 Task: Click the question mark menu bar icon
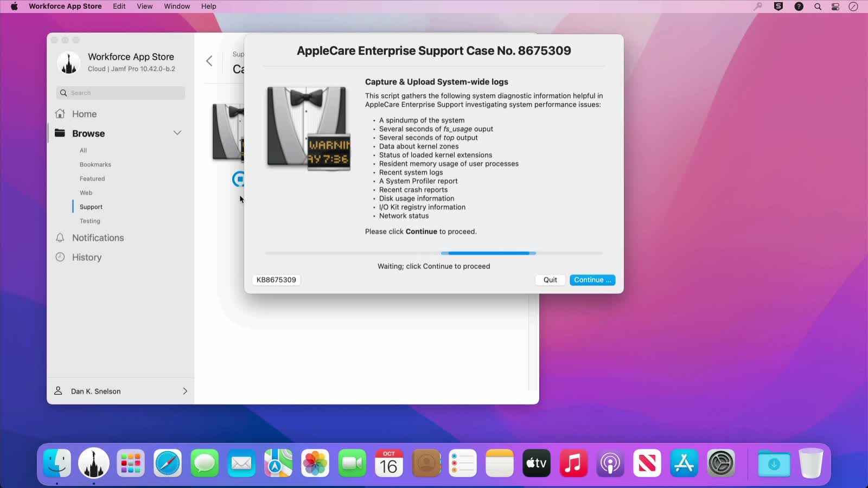tap(799, 7)
